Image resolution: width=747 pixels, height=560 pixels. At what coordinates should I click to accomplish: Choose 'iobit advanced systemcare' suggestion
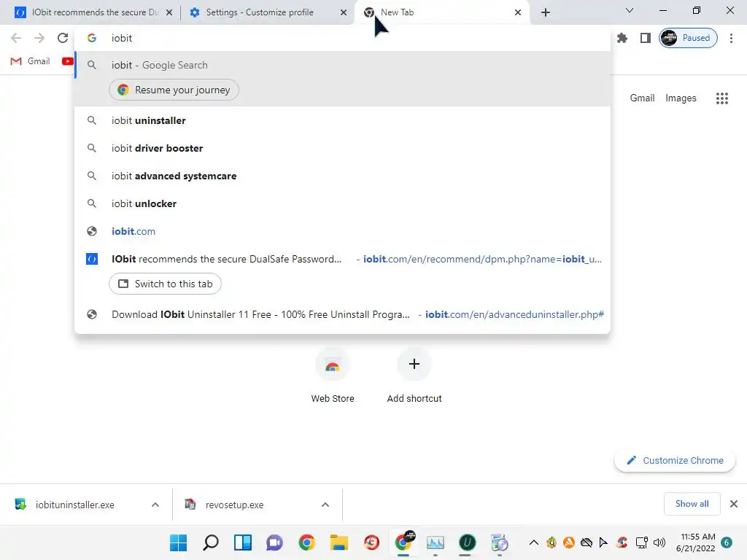tap(342, 176)
